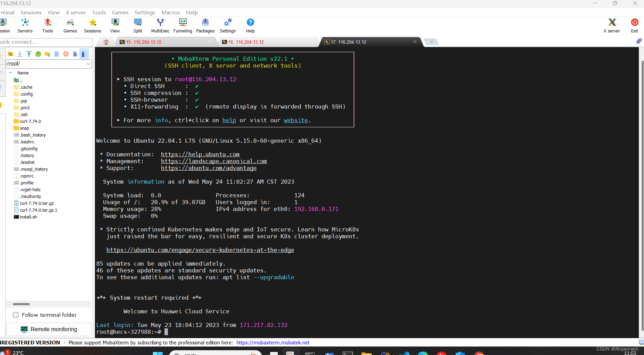This screenshot has height=355, width=644.
Task: Open Games from the toolbar
Action: [x=70, y=26]
